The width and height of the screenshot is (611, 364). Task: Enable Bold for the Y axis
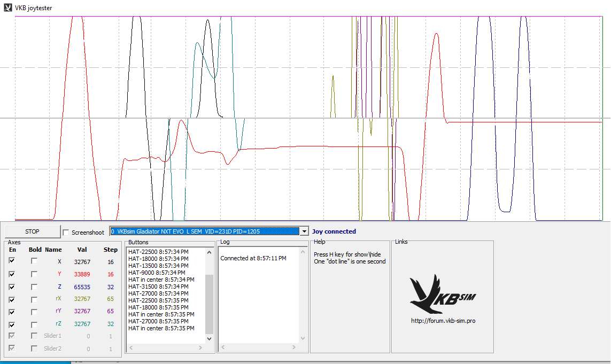34,274
